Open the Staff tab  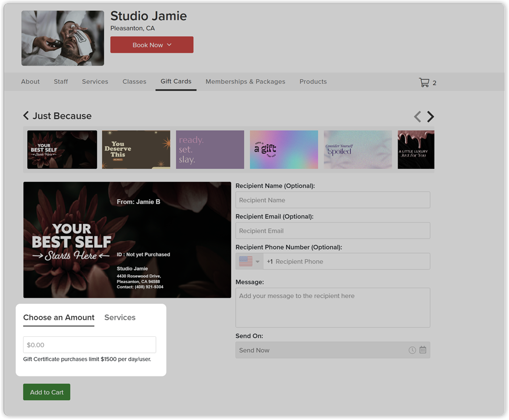coord(61,81)
